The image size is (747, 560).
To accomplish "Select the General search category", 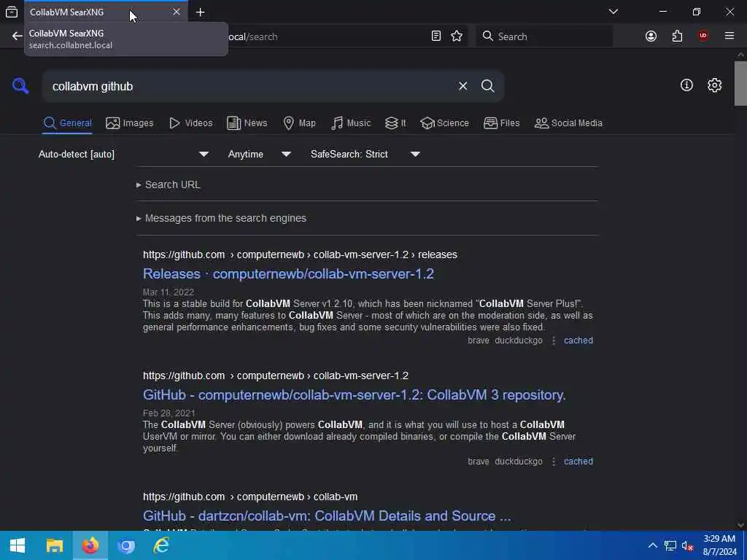I will click(67, 122).
